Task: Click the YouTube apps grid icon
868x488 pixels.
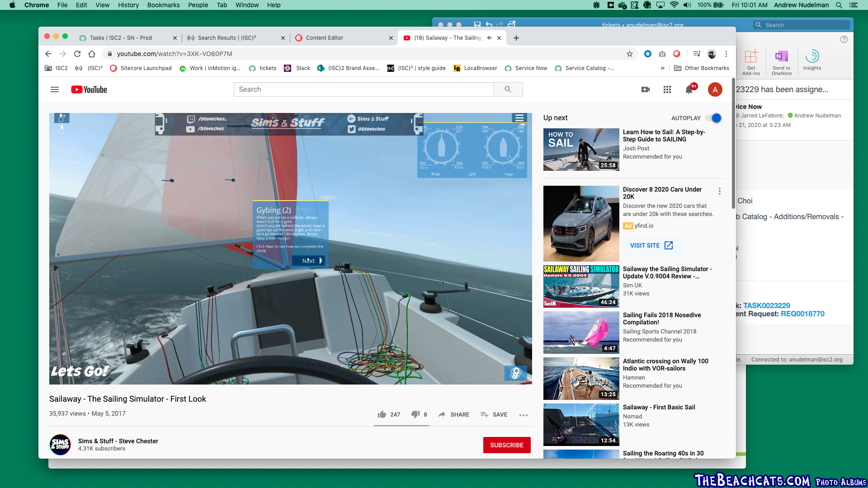Action: coord(667,89)
